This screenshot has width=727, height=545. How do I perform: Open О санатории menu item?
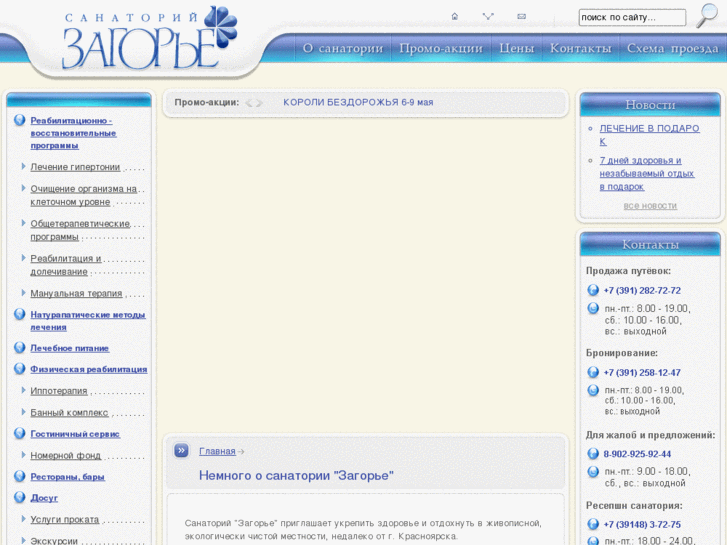click(x=343, y=48)
